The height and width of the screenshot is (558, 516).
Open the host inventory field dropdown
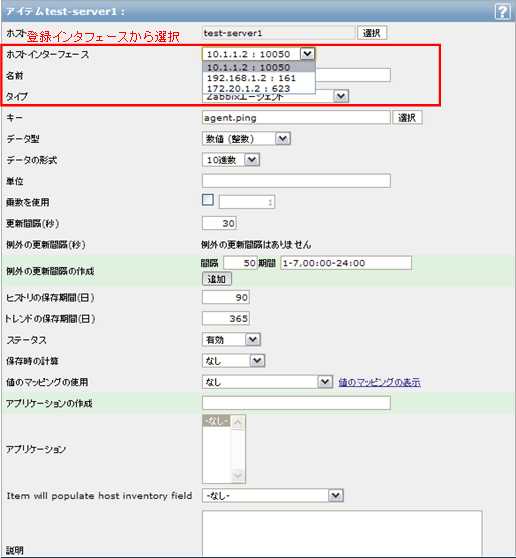click(273, 496)
